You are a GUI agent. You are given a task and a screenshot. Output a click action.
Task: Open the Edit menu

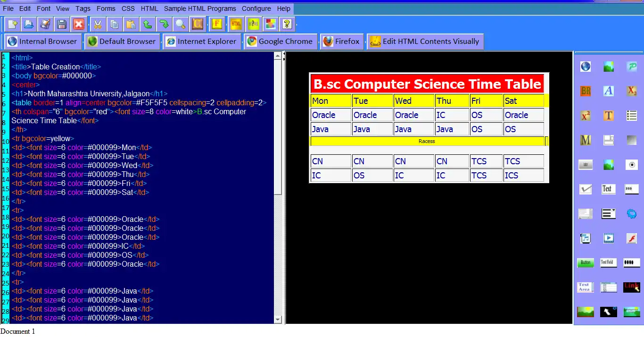tap(25, 8)
